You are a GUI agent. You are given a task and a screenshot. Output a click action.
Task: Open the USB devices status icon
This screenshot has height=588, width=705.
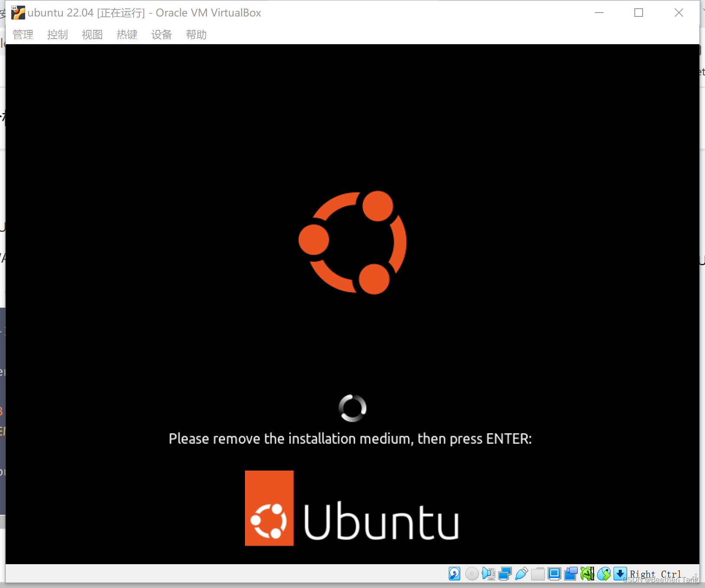[521, 574]
